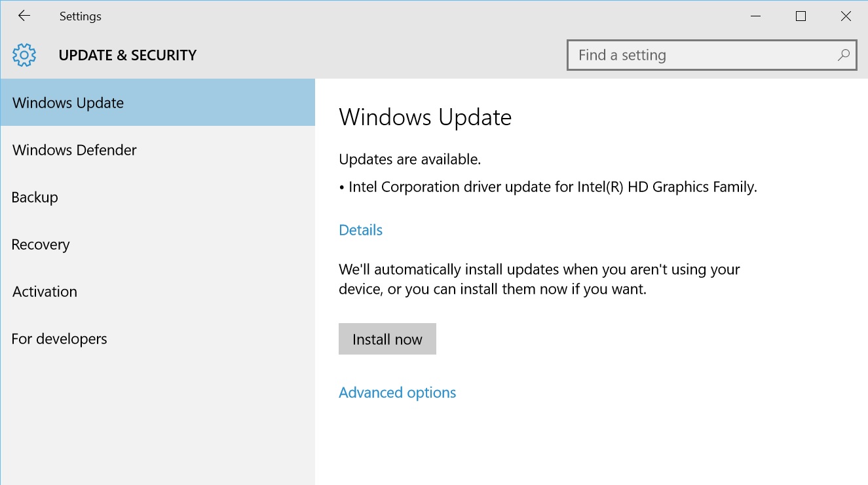
Task: Click the UPDATE & SECURITY header title
Action: click(128, 55)
